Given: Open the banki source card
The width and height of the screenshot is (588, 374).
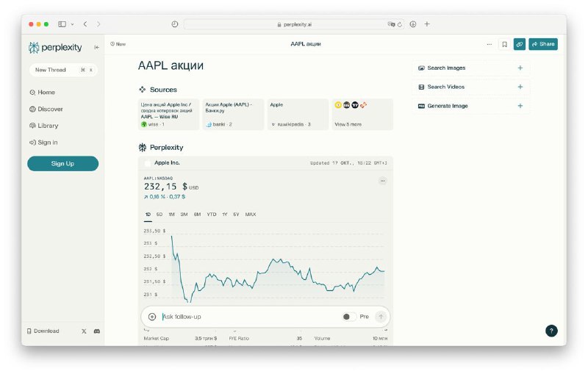Looking at the screenshot, I should pyautogui.click(x=233, y=115).
